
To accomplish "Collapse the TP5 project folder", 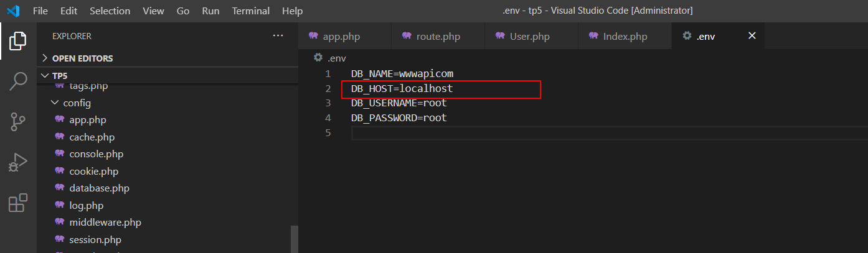I will point(167,76).
